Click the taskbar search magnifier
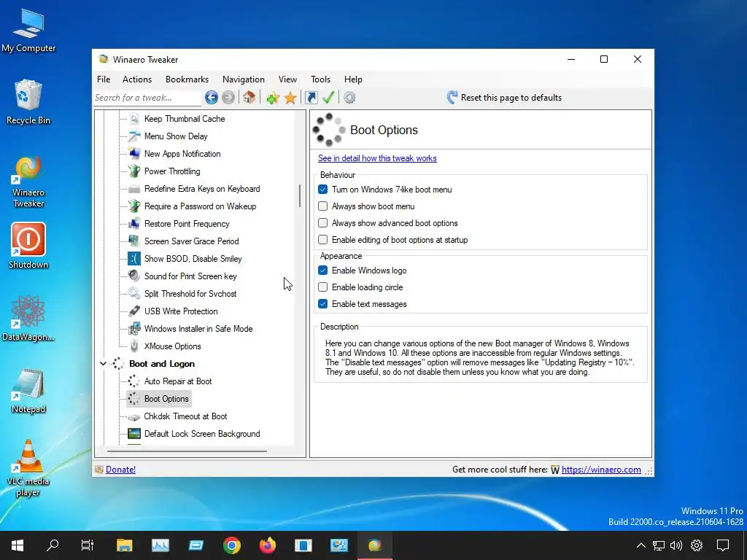747x560 pixels. click(x=53, y=545)
